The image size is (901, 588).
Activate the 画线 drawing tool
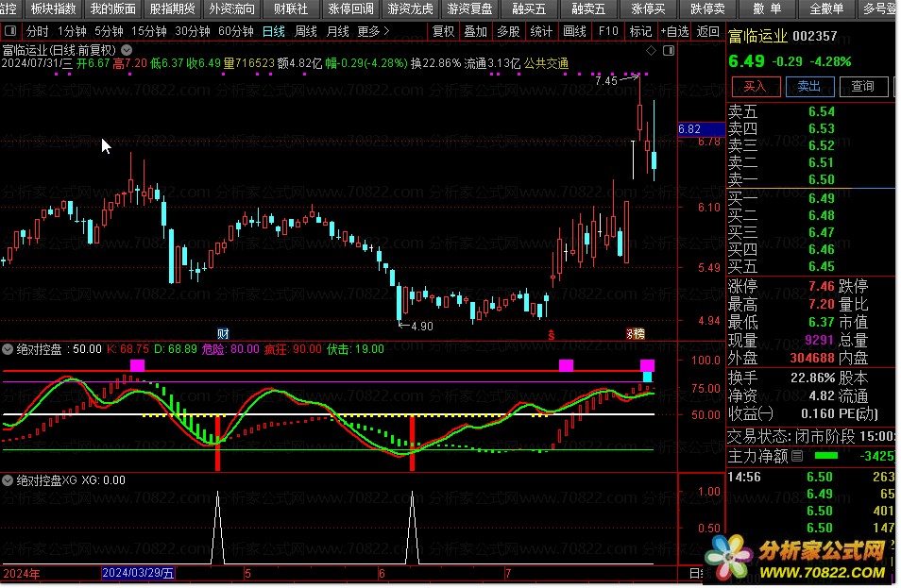575,31
